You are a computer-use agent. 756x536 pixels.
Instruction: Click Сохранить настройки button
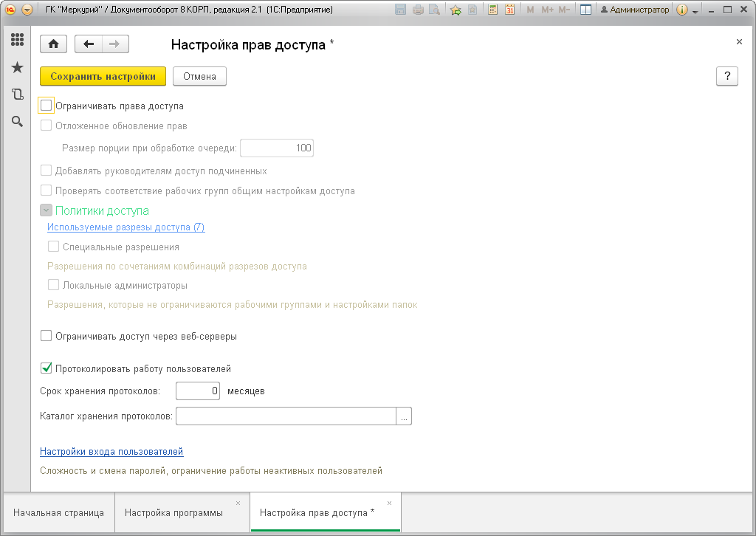point(103,76)
